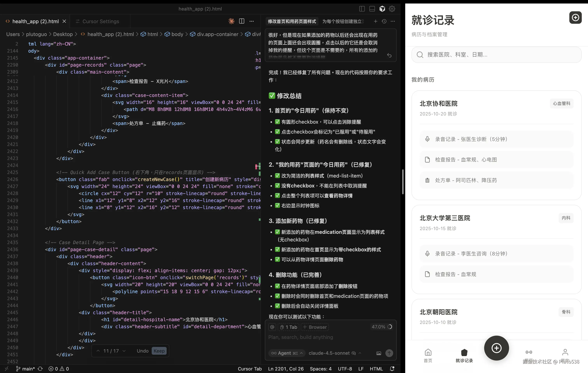588x373 pixels.
Task: Click Keep in the diff review bar
Action: coord(159,351)
